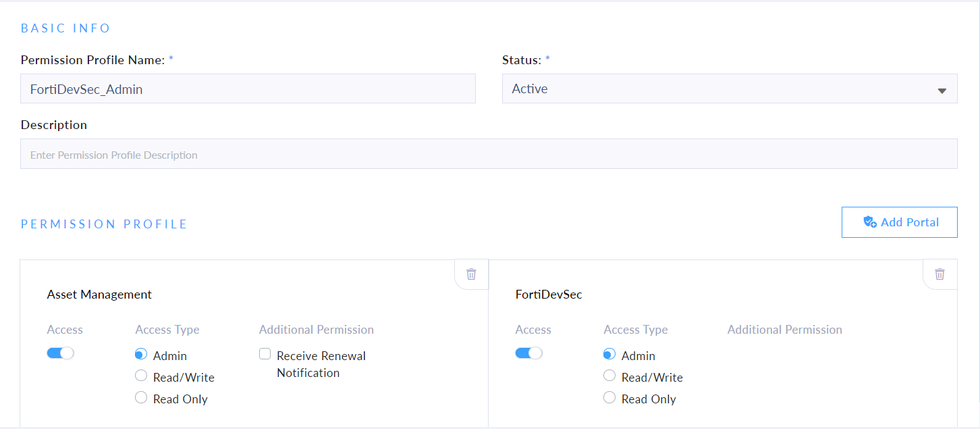Select Read Only access for FortiDevSec
Screen dimensions: 980x429
click(609, 398)
